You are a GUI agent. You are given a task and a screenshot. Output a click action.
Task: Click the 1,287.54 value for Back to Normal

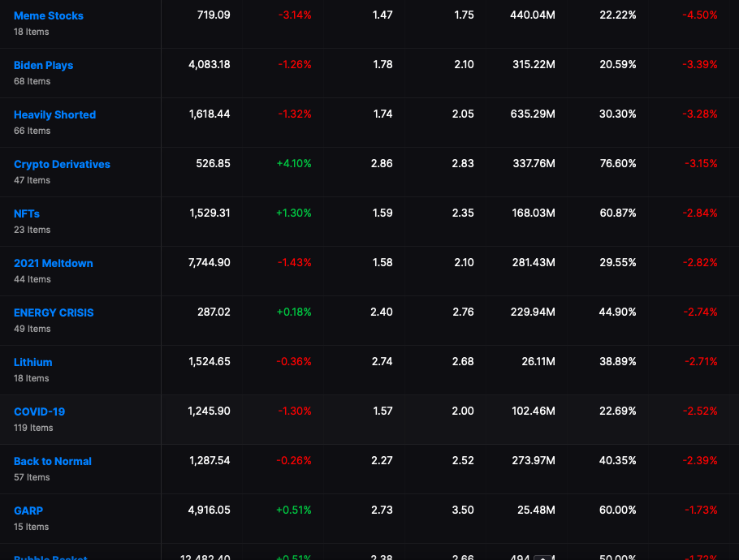210,460
